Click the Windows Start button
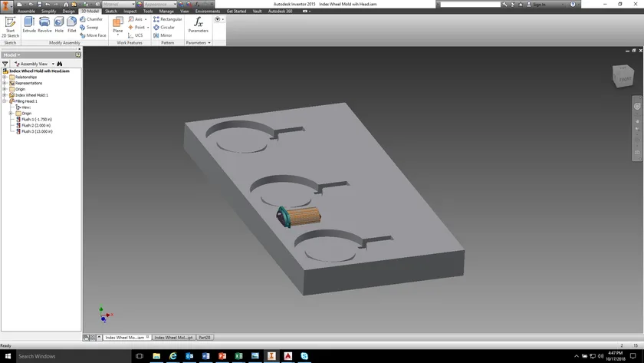The width and height of the screenshot is (644, 363). pyautogui.click(x=8, y=356)
